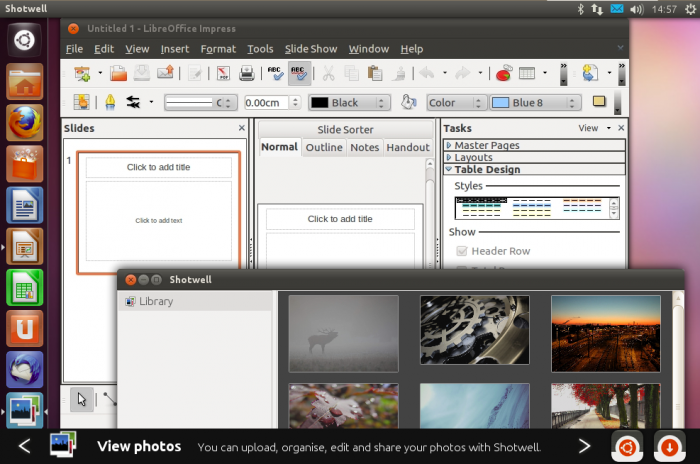Open the Blue 8 fill color dropdown
This screenshot has width=700, height=464.
[536, 103]
